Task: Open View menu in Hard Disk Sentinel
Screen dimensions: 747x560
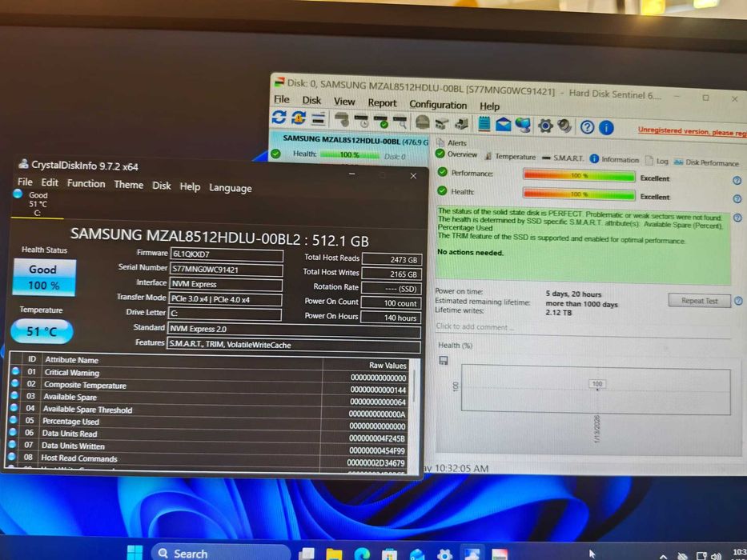Action: pyautogui.click(x=344, y=102)
